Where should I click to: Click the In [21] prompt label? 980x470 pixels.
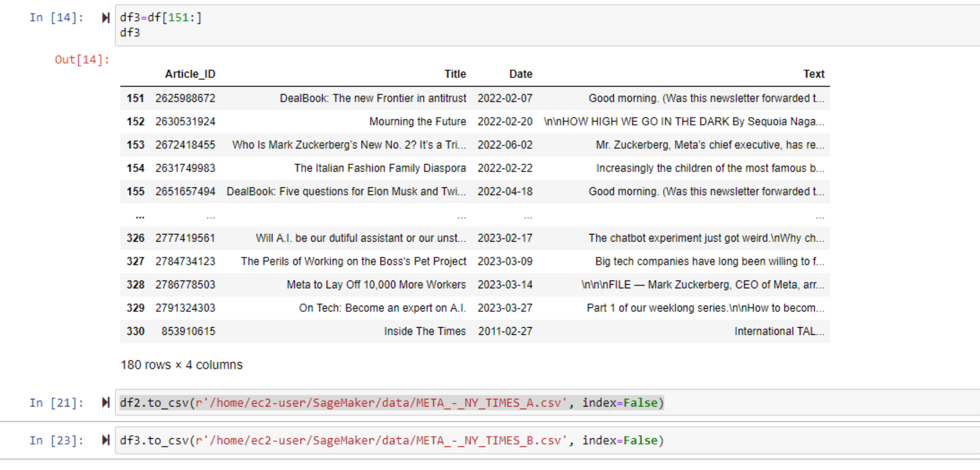click(x=56, y=403)
